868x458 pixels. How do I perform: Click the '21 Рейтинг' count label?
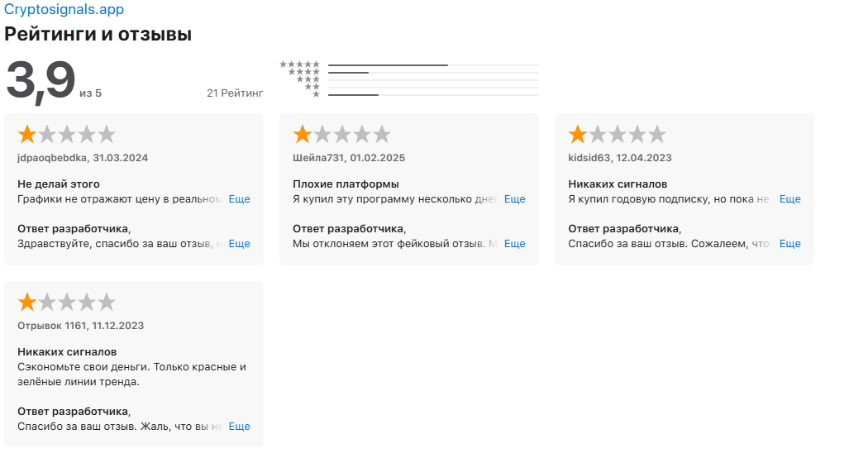[235, 93]
